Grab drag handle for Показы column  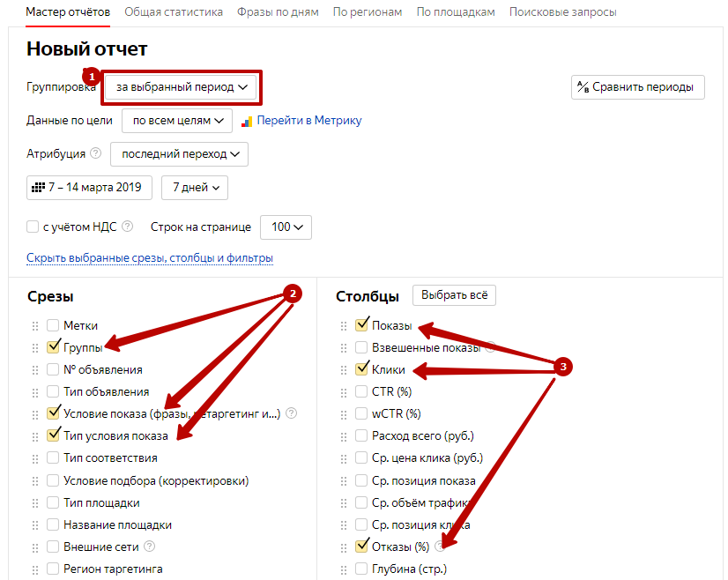pyautogui.click(x=344, y=326)
